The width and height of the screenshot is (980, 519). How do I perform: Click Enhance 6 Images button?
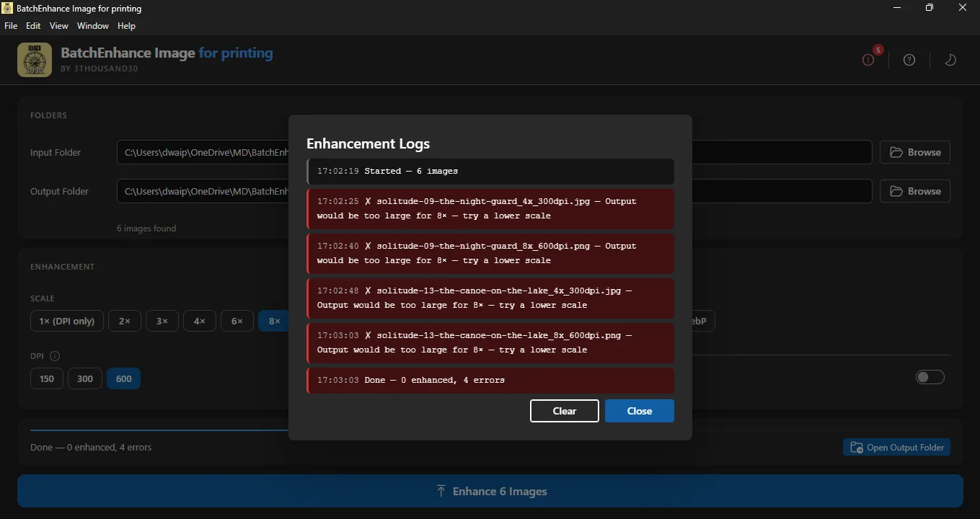click(x=490, y=491)
